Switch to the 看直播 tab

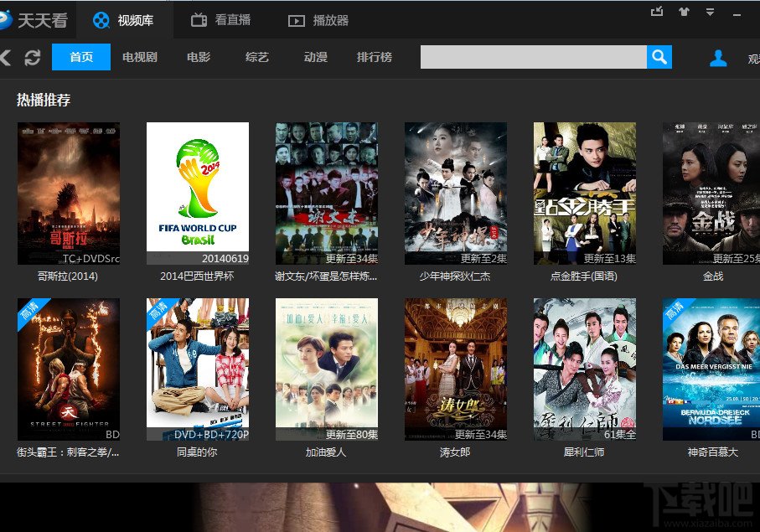coord(220,20)
